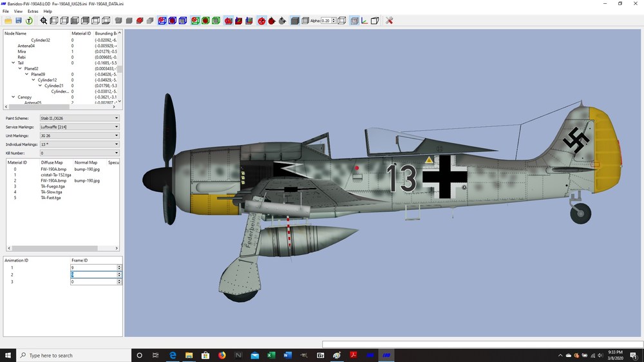Select the Rebi node row

(61, 57)
